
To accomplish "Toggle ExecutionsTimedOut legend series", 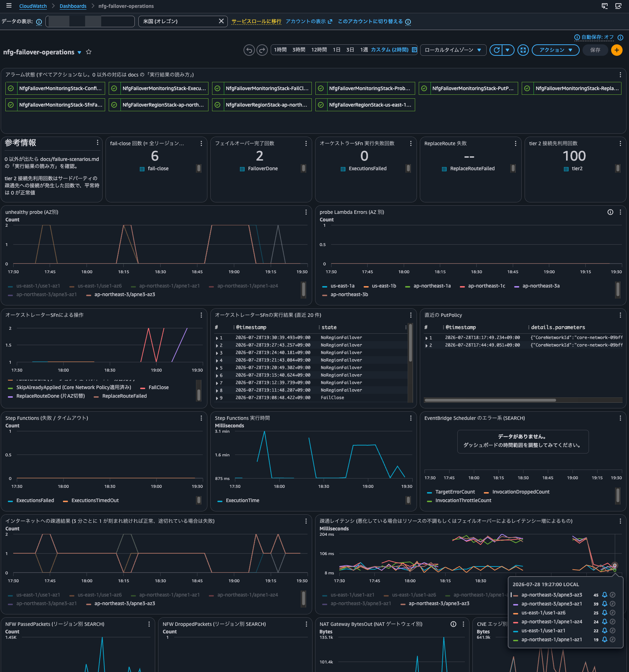I will 91,500.
